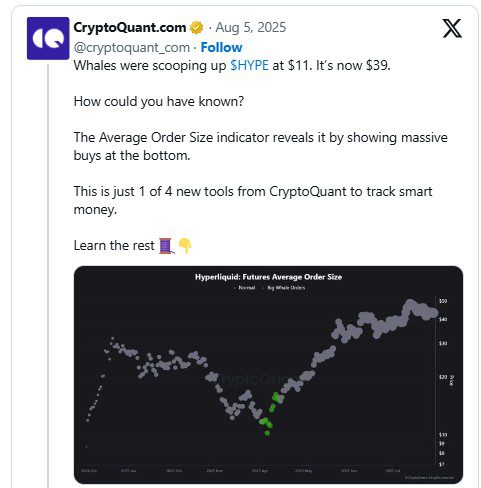Open the CryptoQuant.com display name
This screenshot has height=488, width=481.
point(130,27)
